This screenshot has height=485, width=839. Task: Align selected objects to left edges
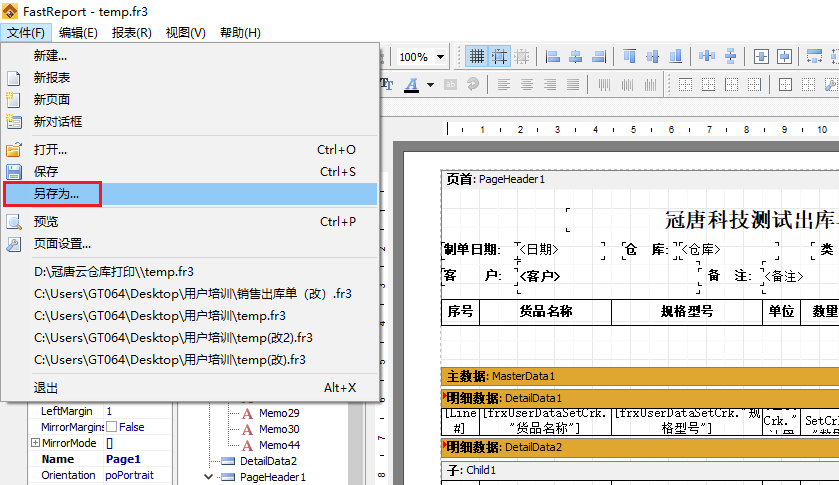coord(552,56)
